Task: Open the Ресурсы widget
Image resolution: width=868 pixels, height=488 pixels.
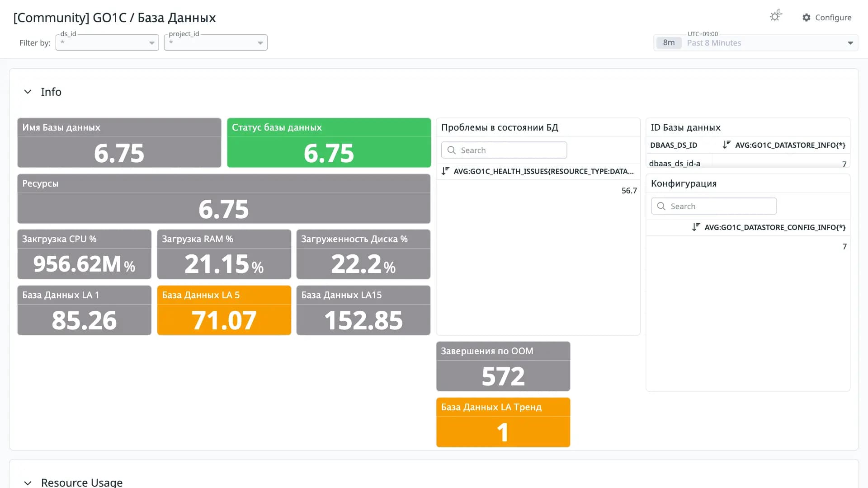Action: point(224,199)
